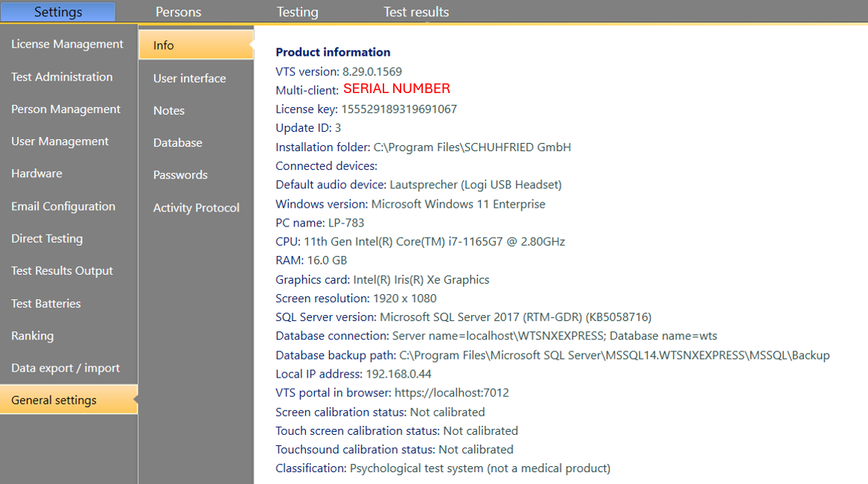Open the Activity Protocol page

(197, 208)
